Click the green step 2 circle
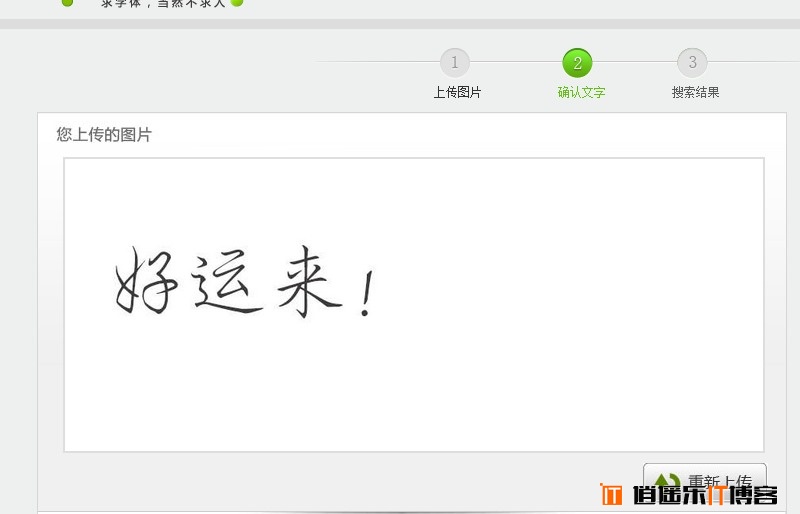The width and height of the screenshot is (800, 514). [577, 63]
